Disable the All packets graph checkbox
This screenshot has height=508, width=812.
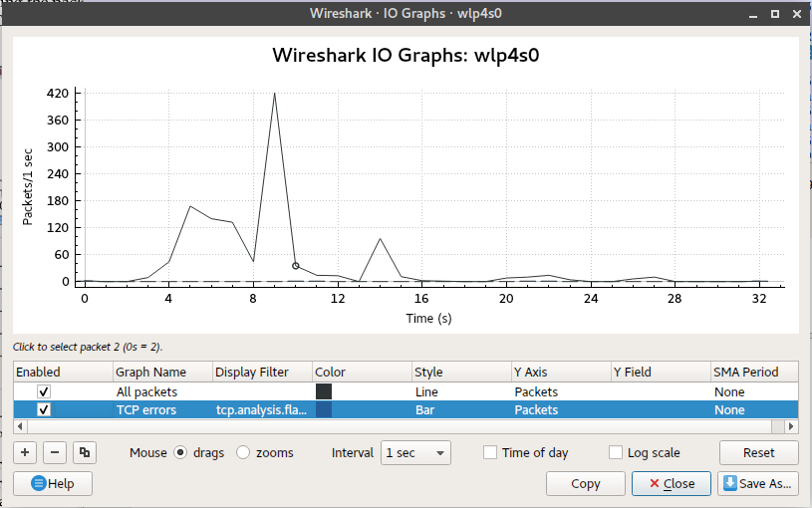pos(44,392)
